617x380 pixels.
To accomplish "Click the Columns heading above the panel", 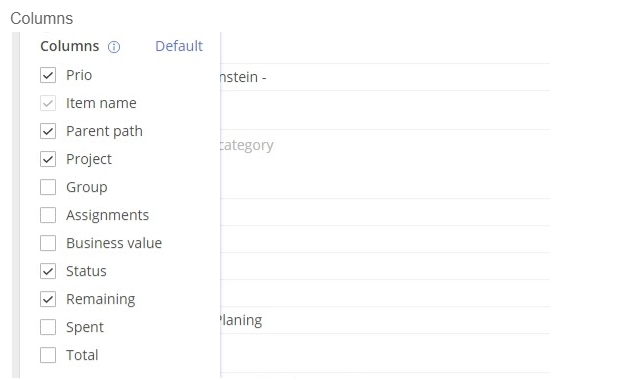I will 42,18.
